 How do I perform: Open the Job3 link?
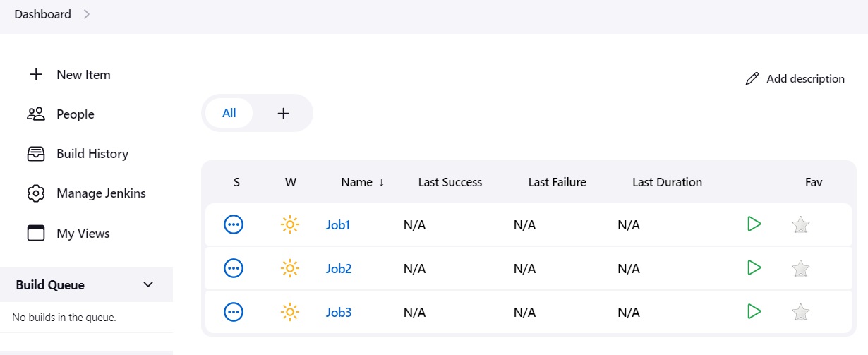pyautogui.click(x=339, y=312)
